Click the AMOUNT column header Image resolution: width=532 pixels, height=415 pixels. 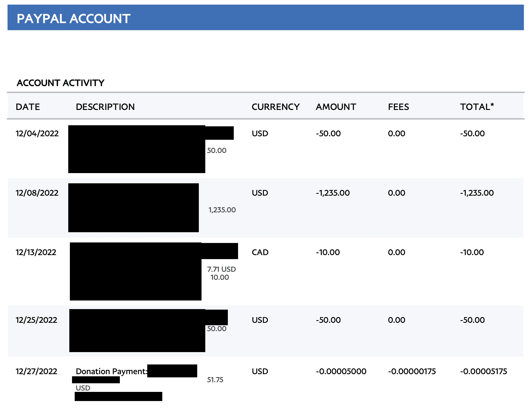point(336,107)
